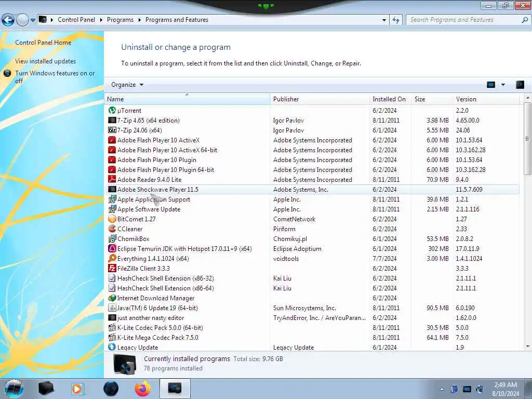Open the Organize dropdown menu
This screenshot has height=399, width=532.
coord(127,85)
